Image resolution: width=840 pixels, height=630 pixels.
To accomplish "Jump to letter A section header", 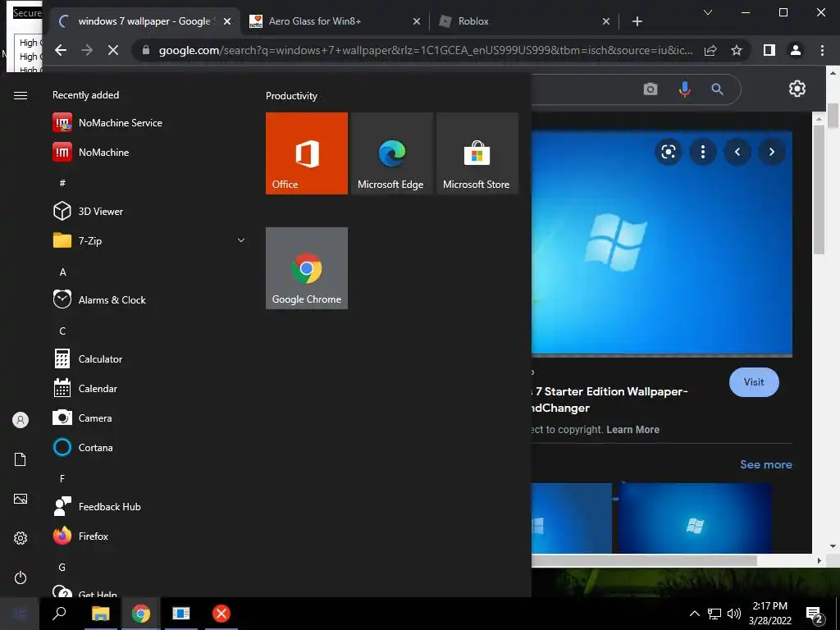I will 62,272.
